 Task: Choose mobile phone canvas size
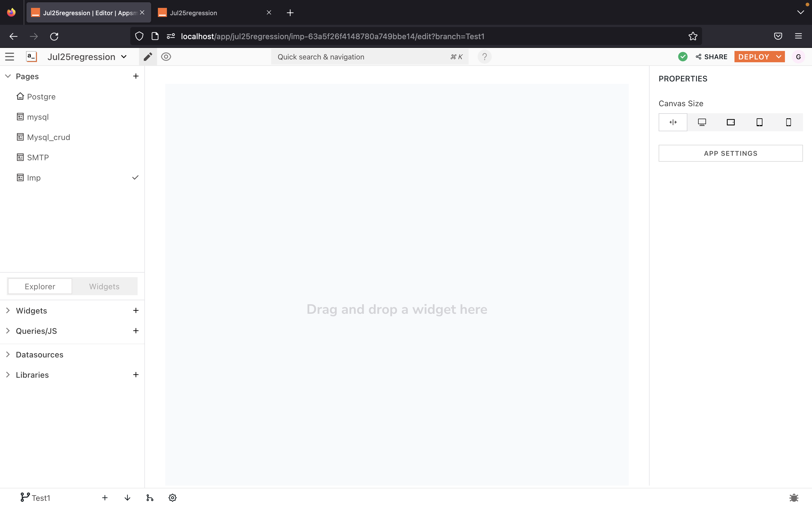coord(789,122)
